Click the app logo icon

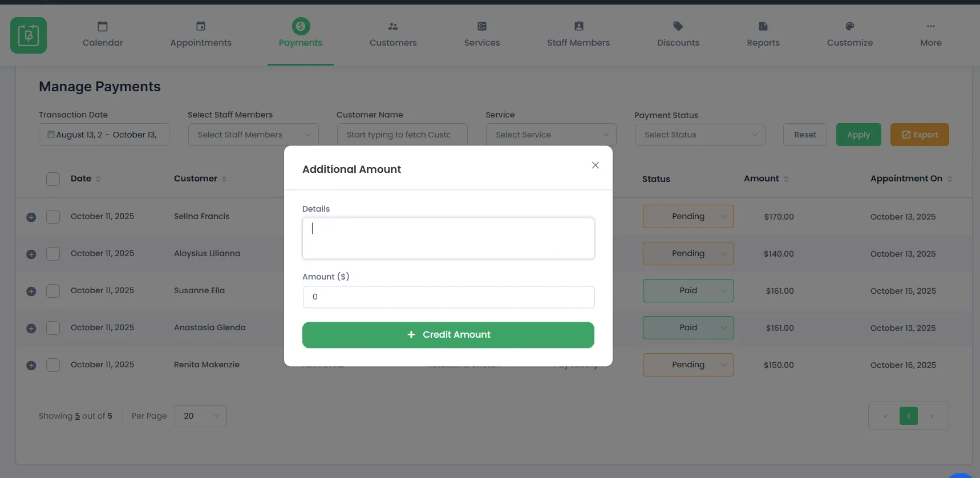tap(29, 35)
